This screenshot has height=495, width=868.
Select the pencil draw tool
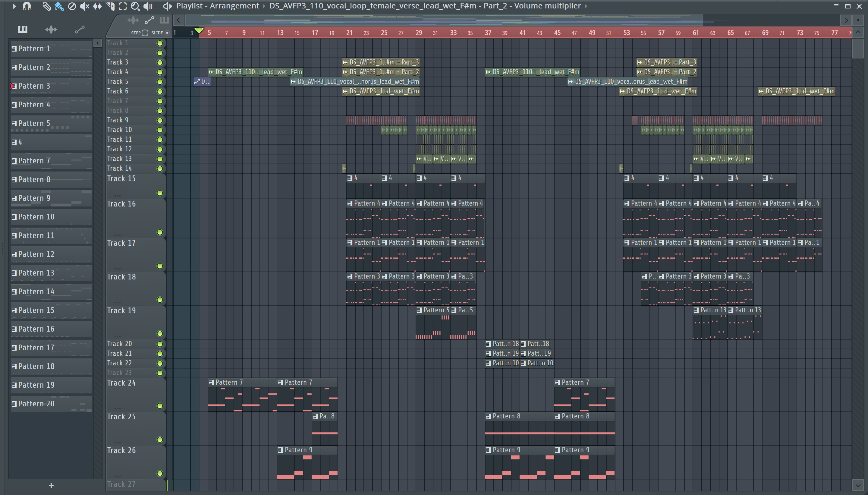click(x=46, y=6)
